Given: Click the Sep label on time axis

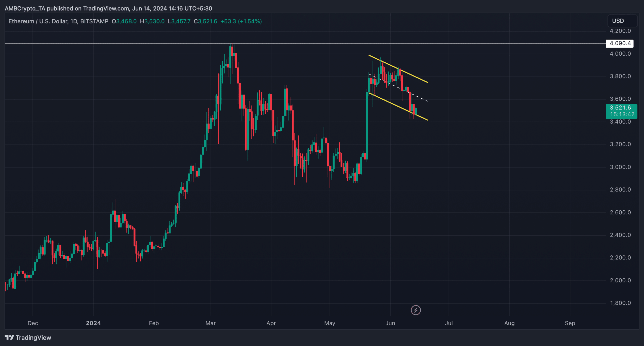Looking at the screenshot, I should coord(570,323).
